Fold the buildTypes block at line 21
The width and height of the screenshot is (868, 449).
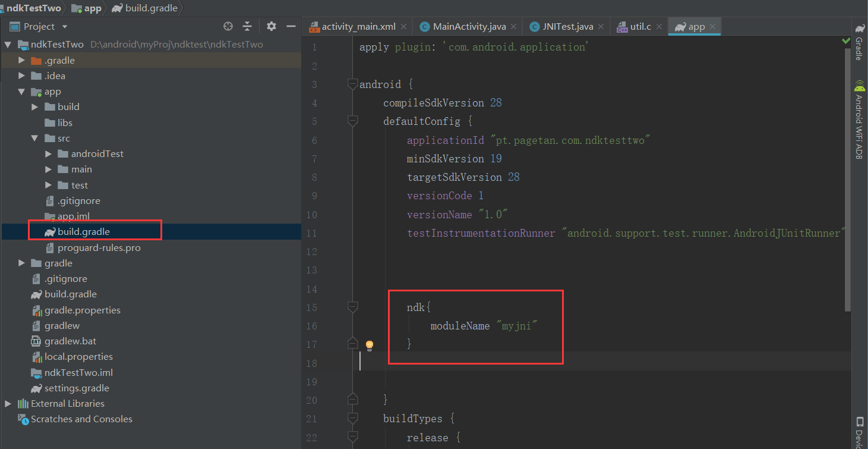[353, 419]
